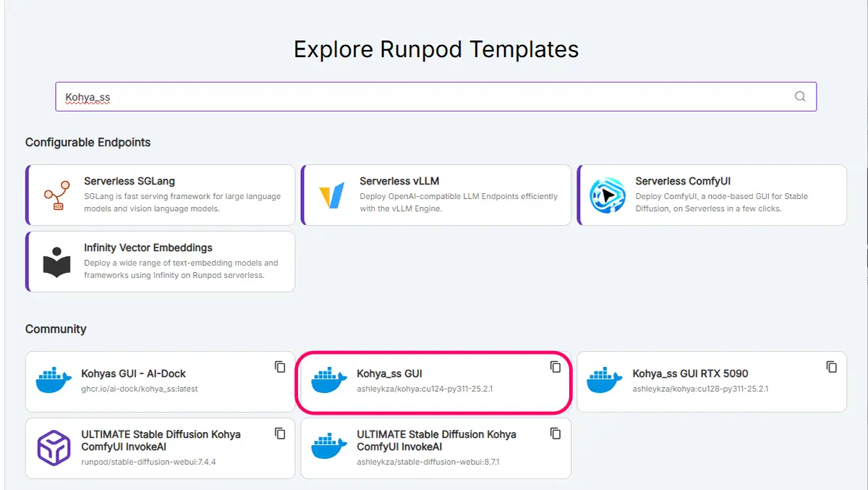Click the image name ashleykza/kohya:cu128-py311-25.2.1
Viewport: 868px width, 490px height.
[700, 389]
